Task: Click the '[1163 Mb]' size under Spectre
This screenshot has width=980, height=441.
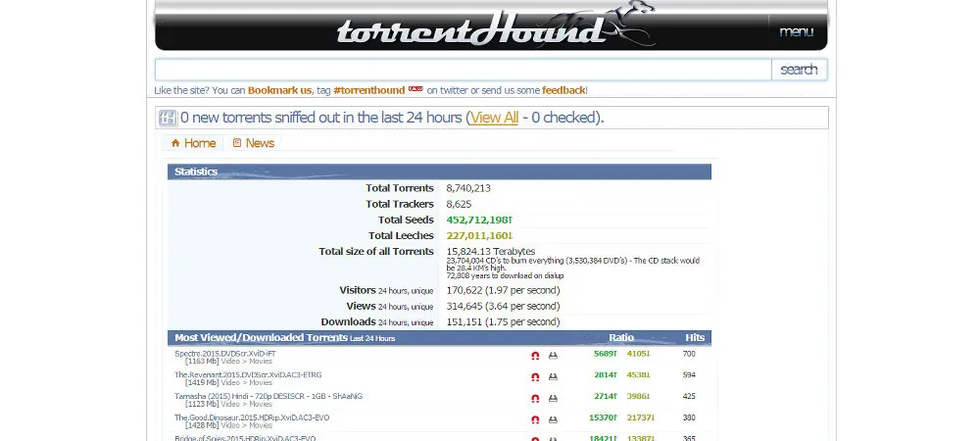Action: (x=202, y=361)
